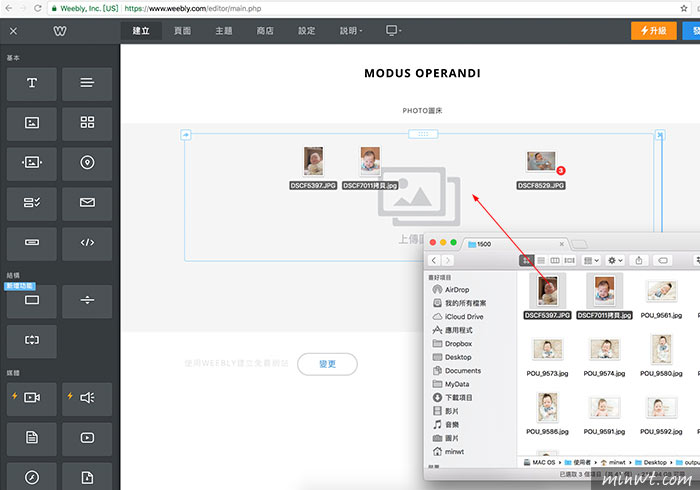Click the 變更 button on the page
The height and width of the screenshot is (490, 700).
[327, 364]
